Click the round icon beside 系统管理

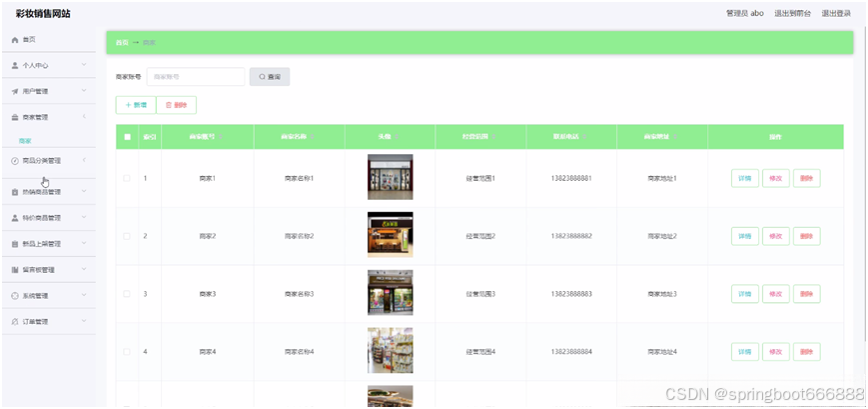pyautogui.click(x=15, y=296)
